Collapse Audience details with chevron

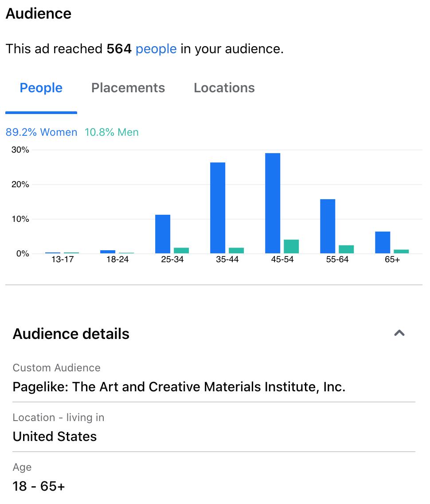click(399, 333)
